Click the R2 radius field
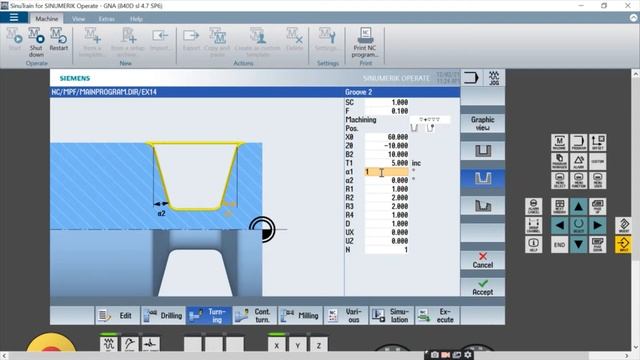 387,198
